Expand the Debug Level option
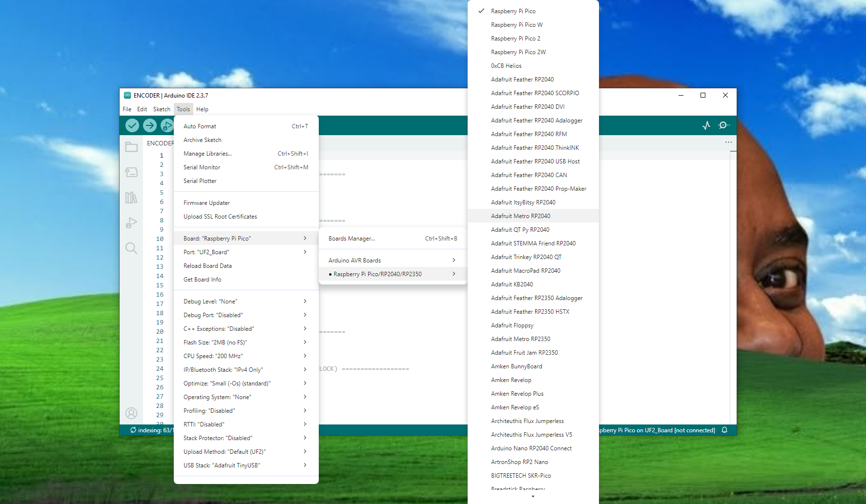The image size is (866, 504). (246, 302)
